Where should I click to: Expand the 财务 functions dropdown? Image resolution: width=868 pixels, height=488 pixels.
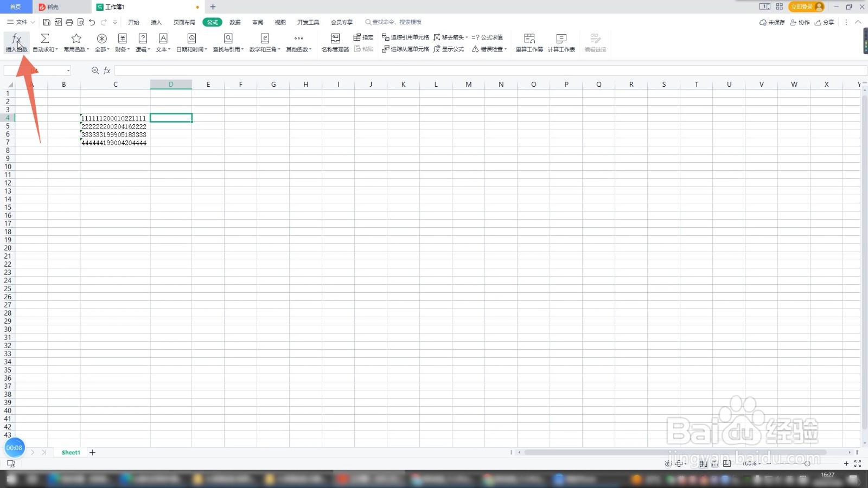pos(123,43)
